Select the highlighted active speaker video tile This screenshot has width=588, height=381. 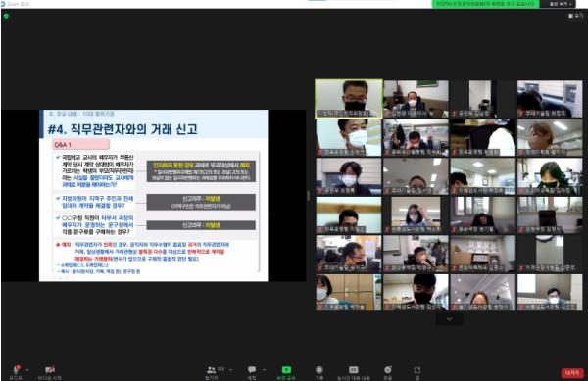pyautogui.click(x=349, y=99)
